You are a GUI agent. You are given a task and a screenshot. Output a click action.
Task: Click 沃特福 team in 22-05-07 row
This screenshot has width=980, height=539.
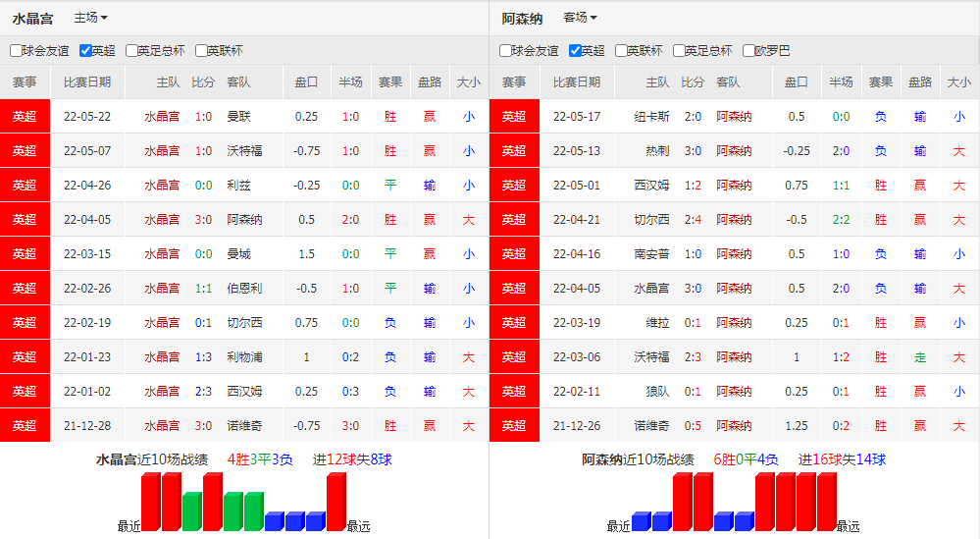point(244,151)
